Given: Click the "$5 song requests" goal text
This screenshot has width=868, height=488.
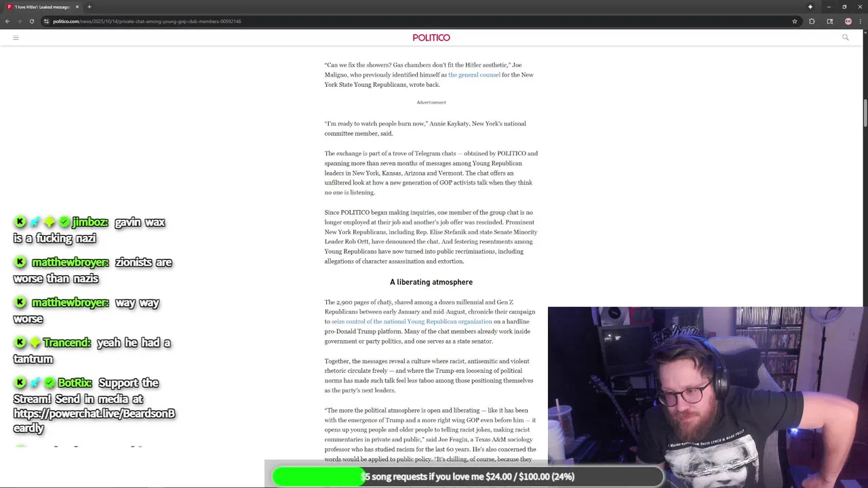Looking at the screenshot, I should 467,476.
